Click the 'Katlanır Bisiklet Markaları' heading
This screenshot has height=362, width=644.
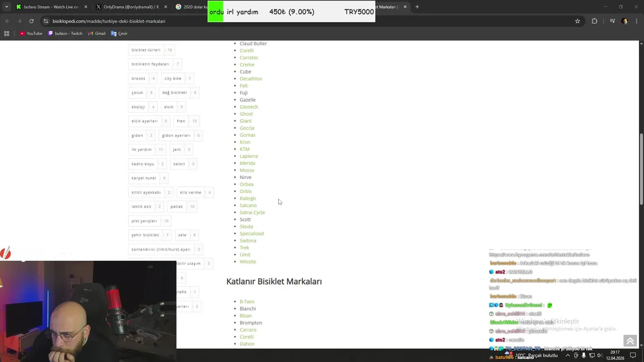coord(274,282)
